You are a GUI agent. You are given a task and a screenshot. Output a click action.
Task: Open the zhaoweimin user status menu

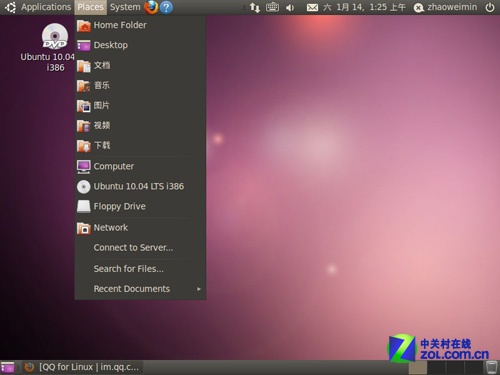[445, 7]
